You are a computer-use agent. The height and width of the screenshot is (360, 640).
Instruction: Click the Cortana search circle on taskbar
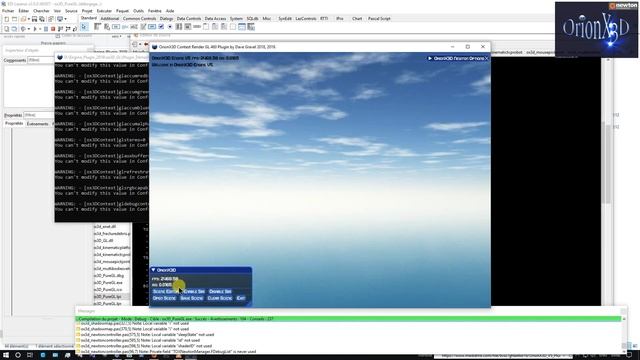[18, 355]
